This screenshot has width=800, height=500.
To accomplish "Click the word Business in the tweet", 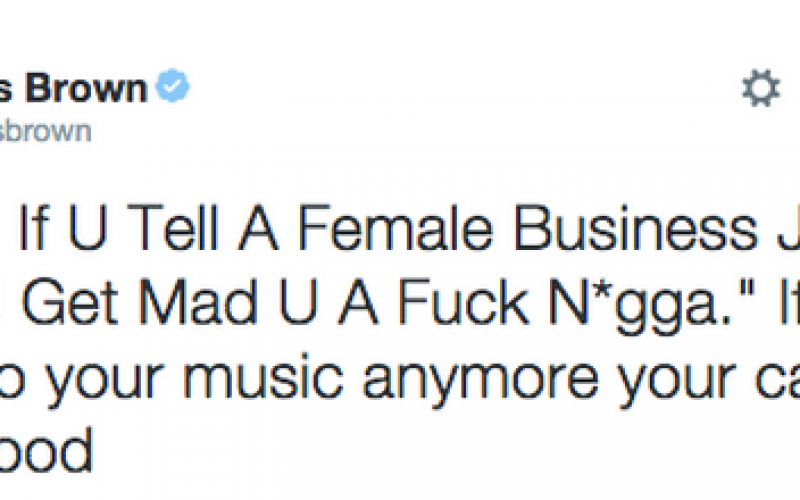I will pos(636,228).
